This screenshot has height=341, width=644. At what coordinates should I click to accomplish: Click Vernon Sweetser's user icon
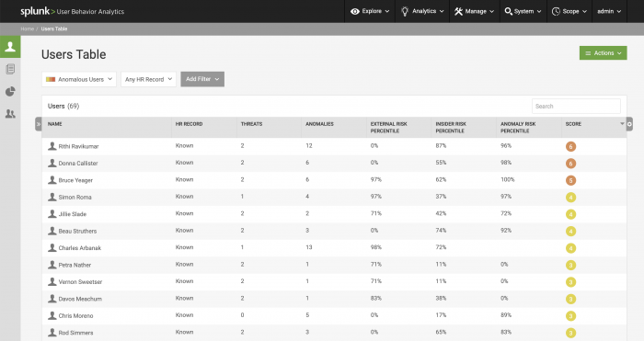52,281
